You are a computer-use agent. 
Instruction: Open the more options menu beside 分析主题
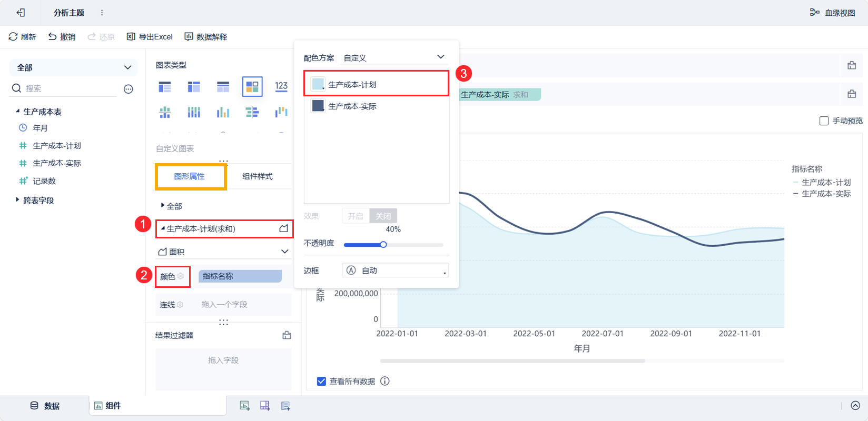tap(102, 13)
